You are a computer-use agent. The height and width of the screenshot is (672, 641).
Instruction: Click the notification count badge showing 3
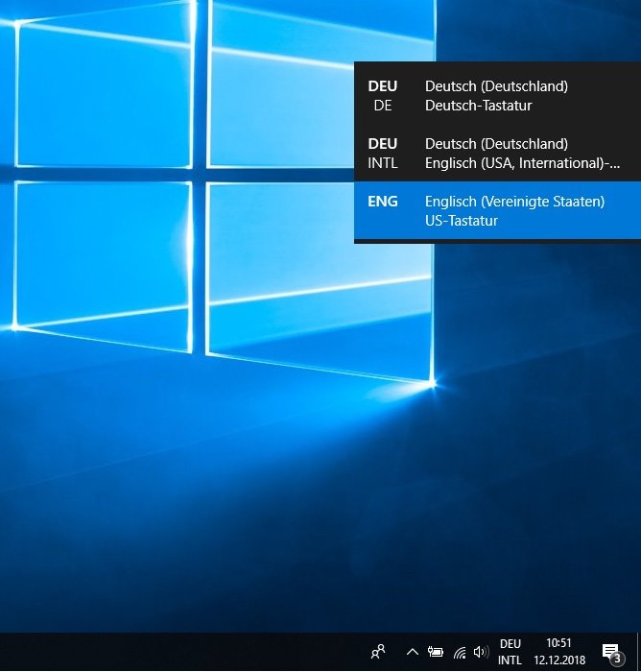coord(617,659)
